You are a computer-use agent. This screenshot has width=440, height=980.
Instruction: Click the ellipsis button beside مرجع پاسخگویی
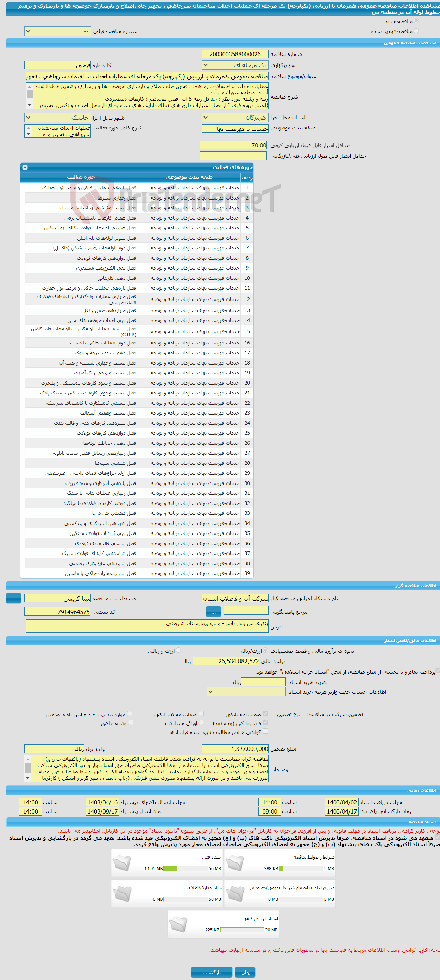tap(213, 612)
